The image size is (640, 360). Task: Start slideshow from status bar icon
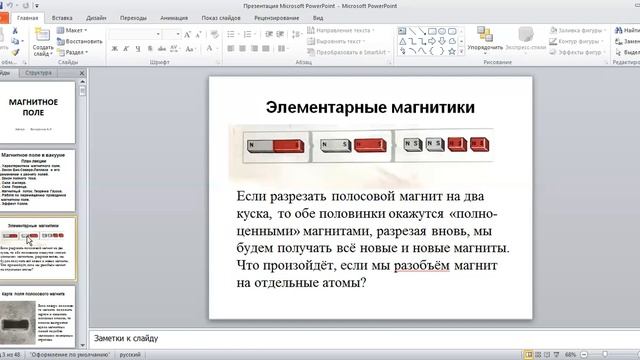pos(556,355)
